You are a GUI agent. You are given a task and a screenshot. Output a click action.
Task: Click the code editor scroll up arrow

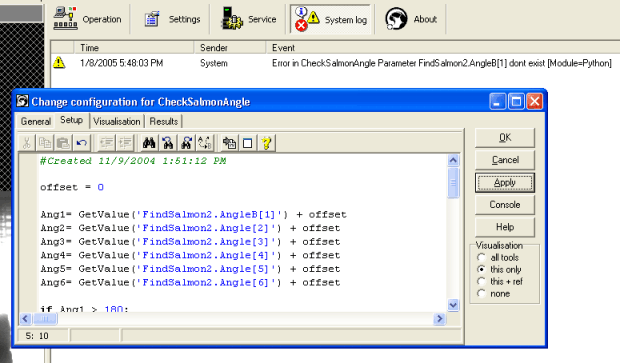453,160
